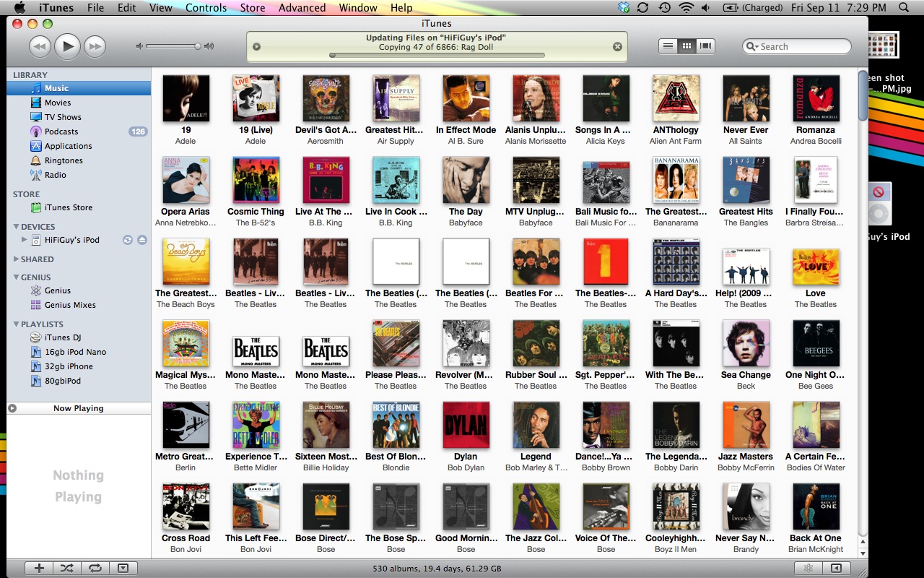Click the Wi-Fi menu bar icon
Image resolution: width=924 pixels, height=578 pixels.
tap(685, 8)
